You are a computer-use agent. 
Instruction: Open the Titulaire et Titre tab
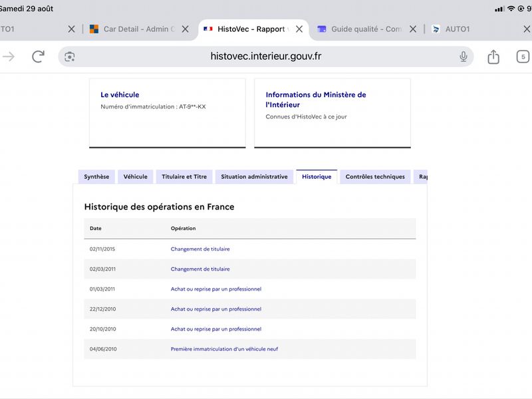click(x=184, y=177)
